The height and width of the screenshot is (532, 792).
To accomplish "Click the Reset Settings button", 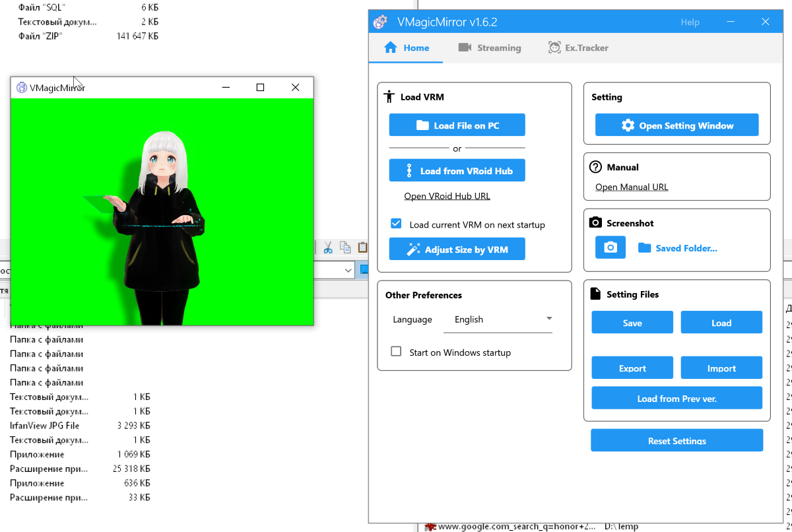I will 676,440.
